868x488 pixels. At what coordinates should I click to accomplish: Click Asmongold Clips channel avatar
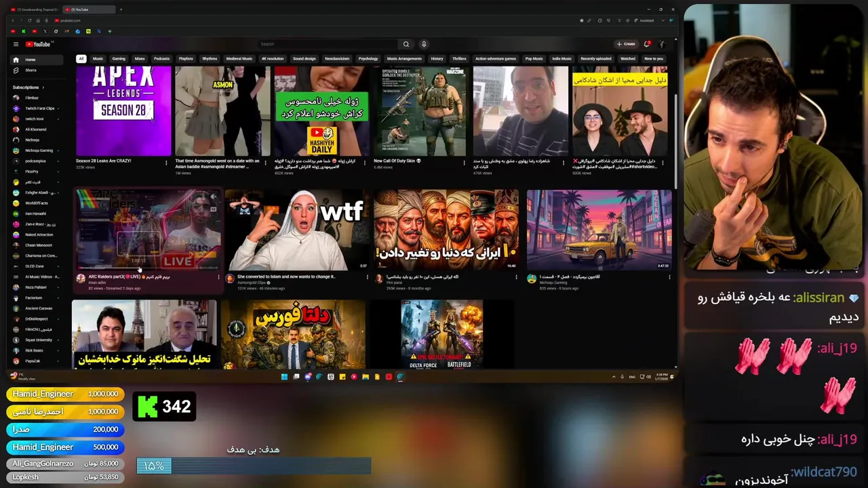(x=230, y=279)
